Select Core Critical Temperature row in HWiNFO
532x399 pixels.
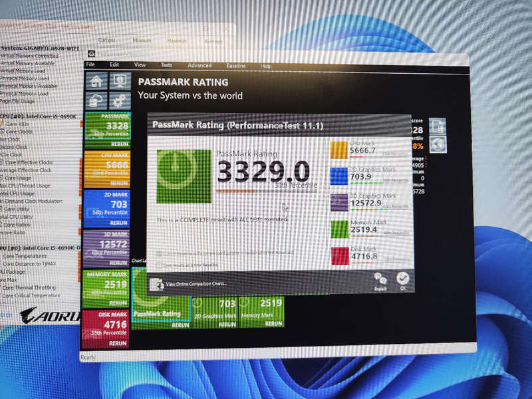(x=31, y=295)
